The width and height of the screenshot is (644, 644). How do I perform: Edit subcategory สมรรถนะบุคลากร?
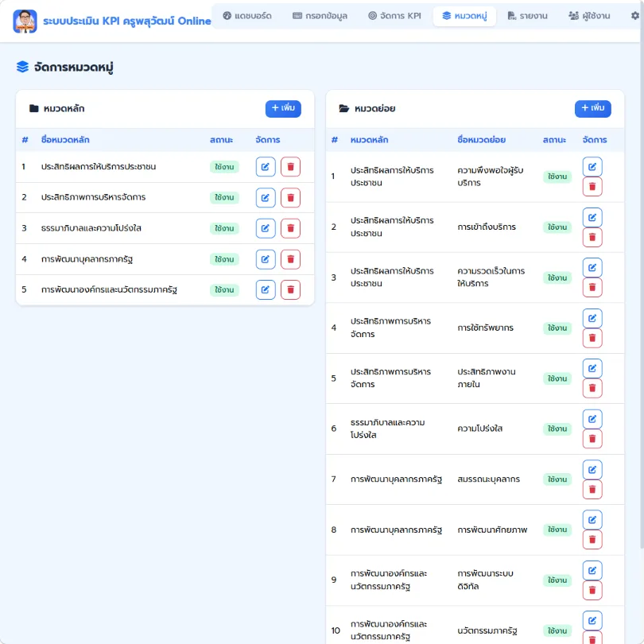point(592,469)
